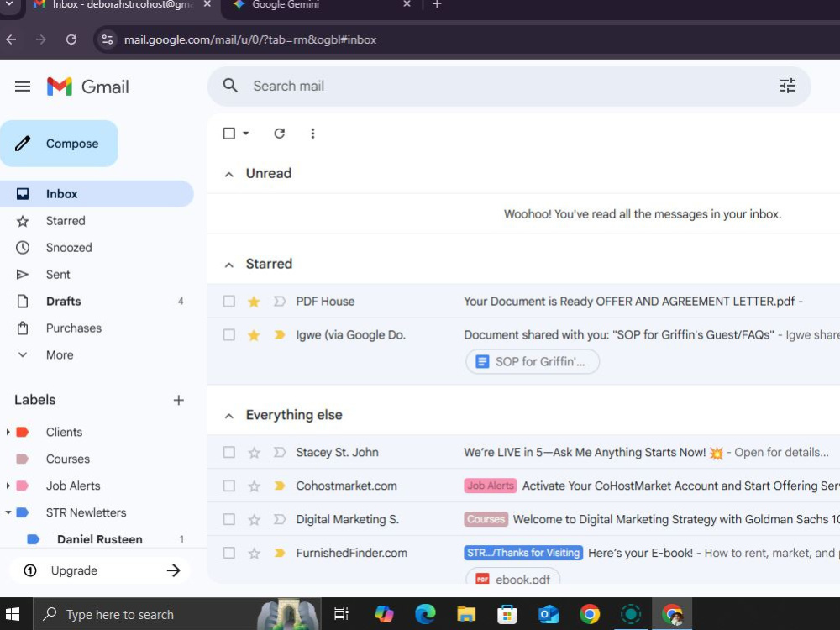Image resolution: width=840 pixels, height=630 pixels.
Task: Open the Inbox folder
Action: coord(97,194)
